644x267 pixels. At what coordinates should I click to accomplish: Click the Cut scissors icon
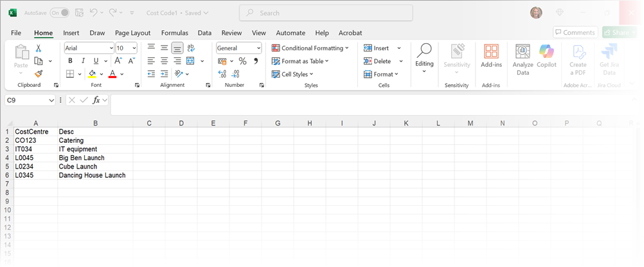[39, 48]
